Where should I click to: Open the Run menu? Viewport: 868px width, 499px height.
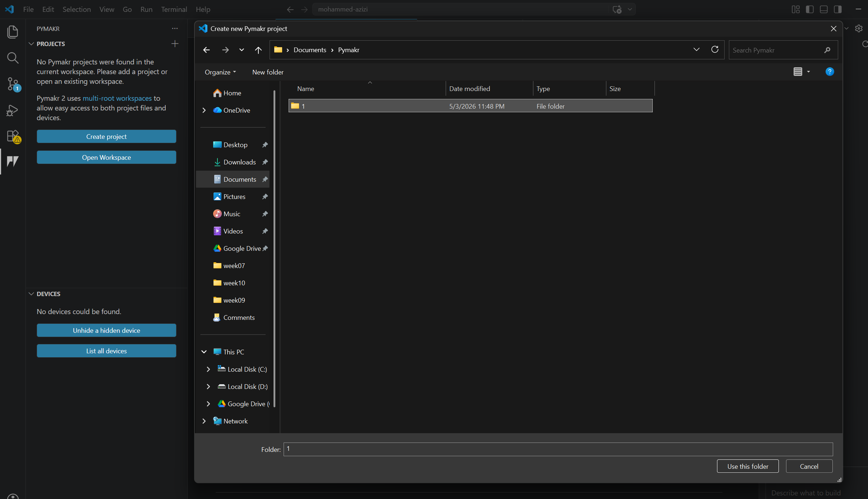click(x=146, y=9)
